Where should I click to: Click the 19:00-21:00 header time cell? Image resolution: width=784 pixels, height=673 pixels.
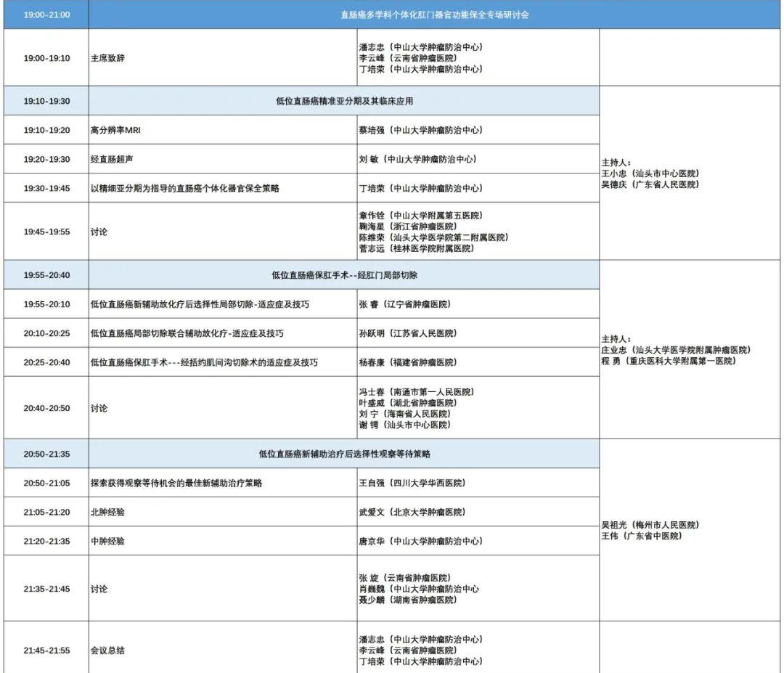[46, 15]
